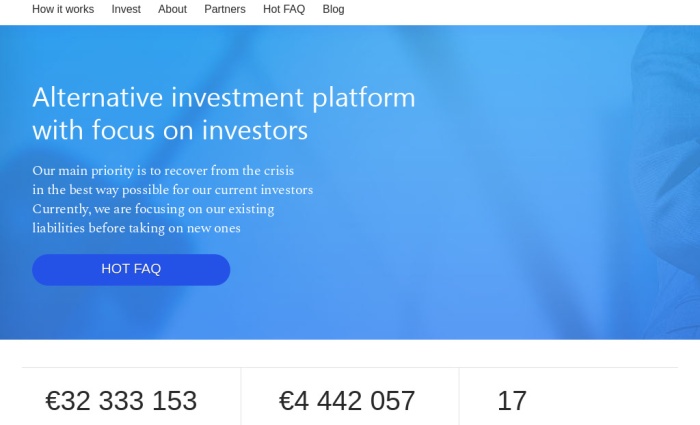Click the divider between the first two statistics

241,396
